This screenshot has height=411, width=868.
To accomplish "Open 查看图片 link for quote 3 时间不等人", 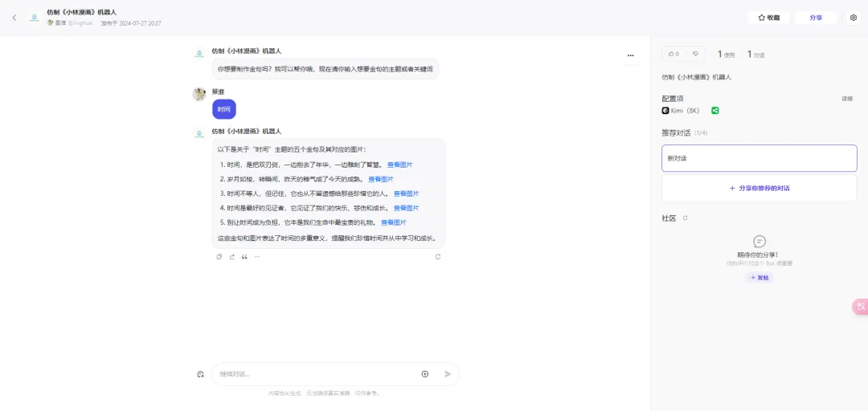I will 407,193.
